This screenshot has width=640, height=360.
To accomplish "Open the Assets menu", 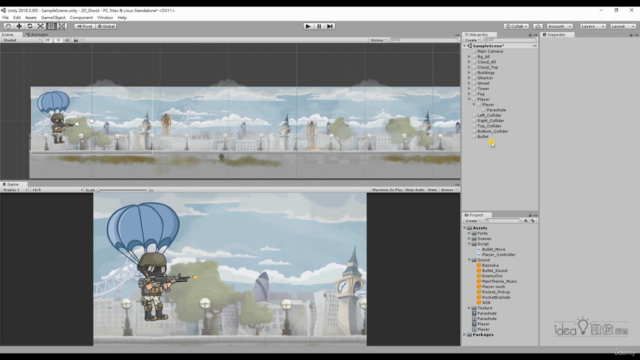I will tap(31, 18).
